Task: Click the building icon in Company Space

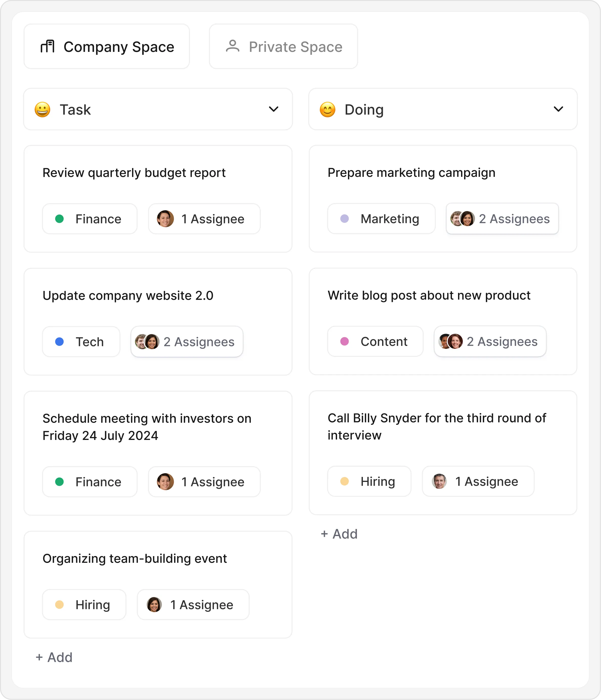Action: point(48,46)
